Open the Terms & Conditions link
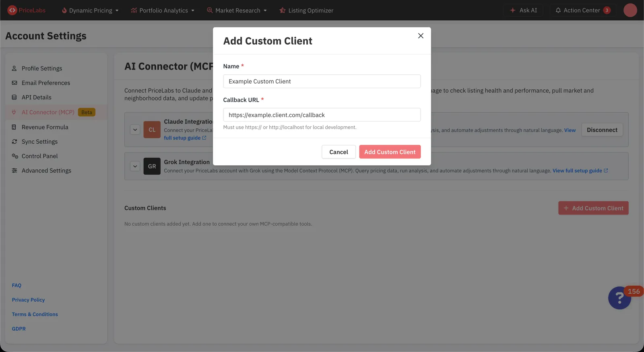The image size is (644, 352). tap(35, 314)
